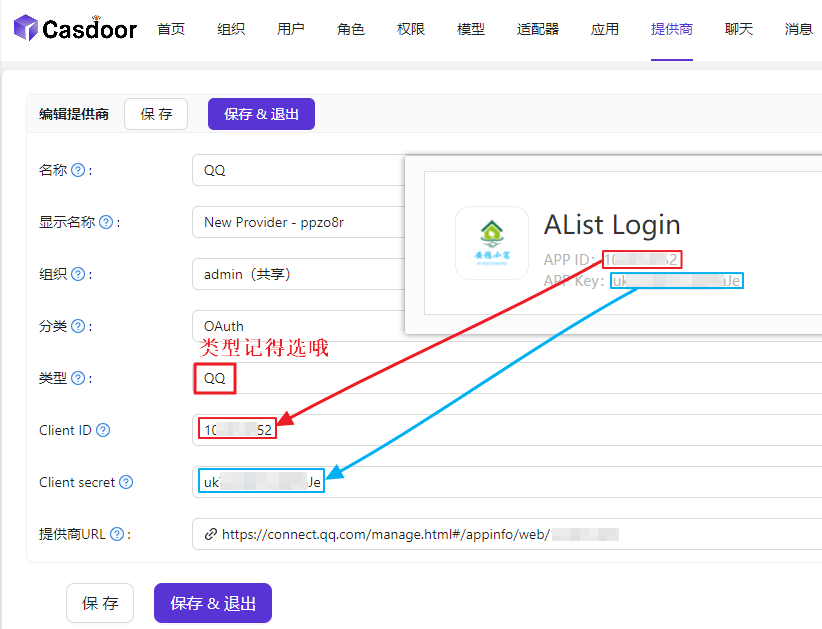822x629 pixels.
Task: Go to the 首页 menu item
Action: click(171, 29)
